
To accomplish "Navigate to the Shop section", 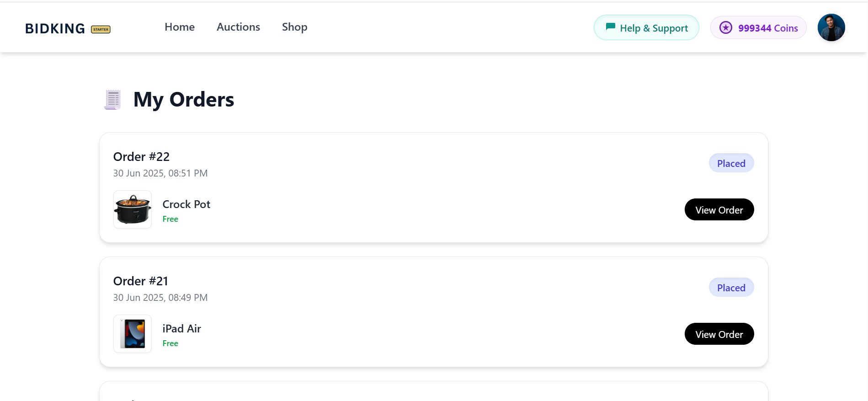I will tap(294, 27).
